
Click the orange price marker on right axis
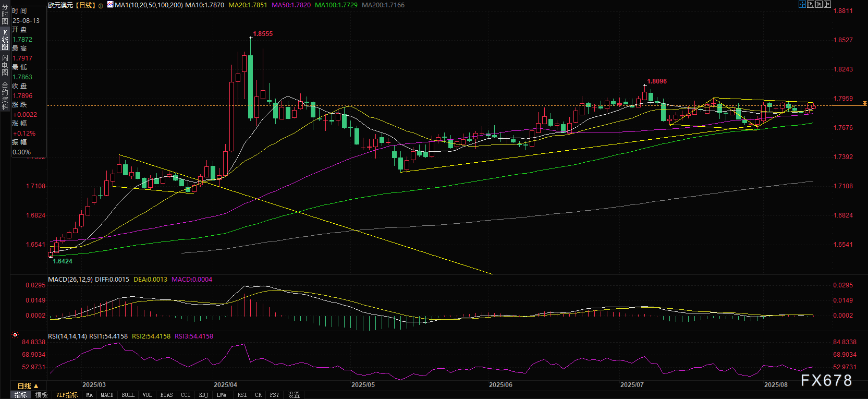[865, 104]
